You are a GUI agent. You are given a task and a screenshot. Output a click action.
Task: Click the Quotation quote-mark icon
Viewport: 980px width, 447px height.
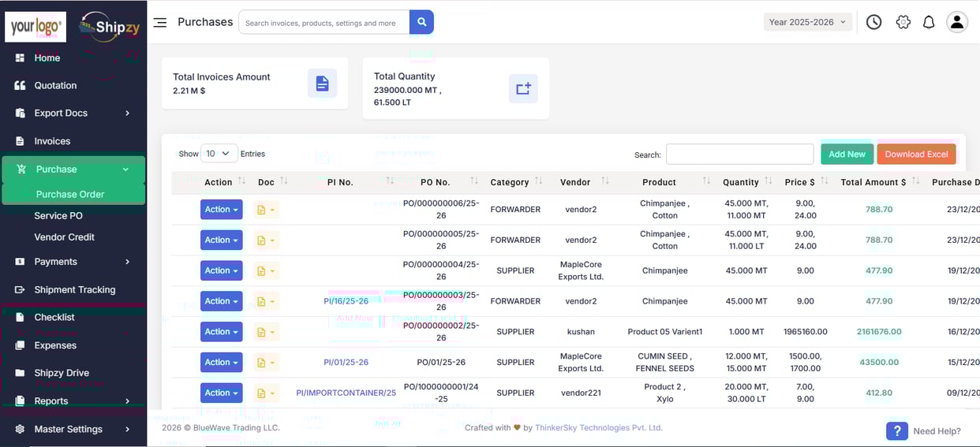[20, 85]
